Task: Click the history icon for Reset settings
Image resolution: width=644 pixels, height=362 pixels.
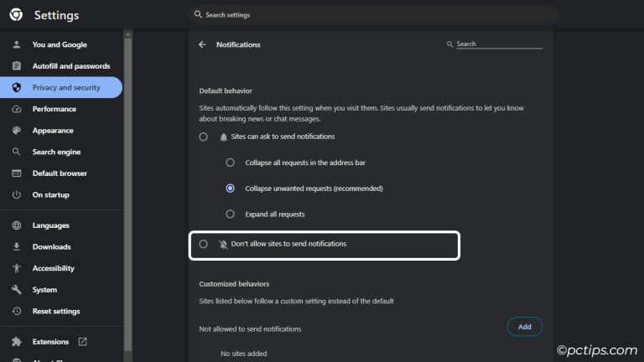Action: (x=17, y=311)
